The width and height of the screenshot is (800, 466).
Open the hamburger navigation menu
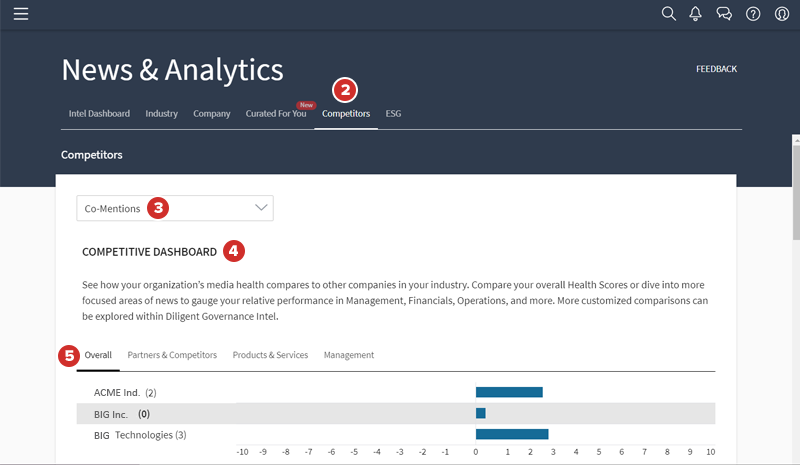coord(21,14)
